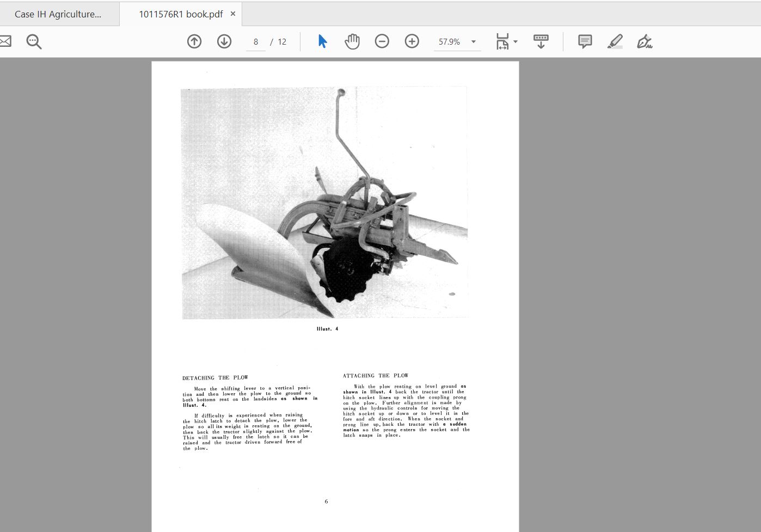Select the 1011576R1 book.pdf tab
The height and width of the screenshot is (532, 761).
(180, 14)
